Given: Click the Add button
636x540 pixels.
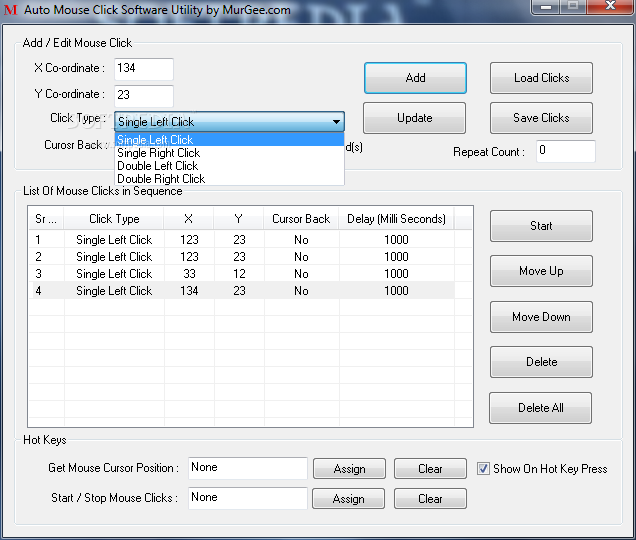Looking at the screenshot, I should click(x=415, y=78).
